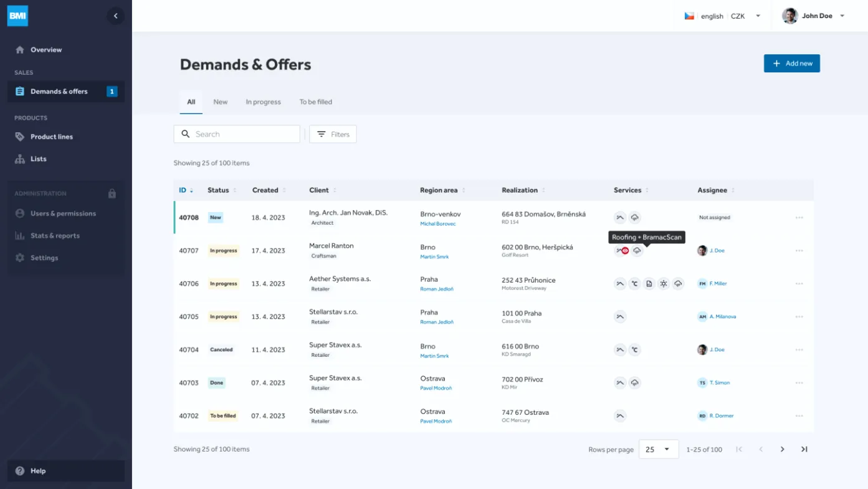
Task: Open Product lines in the sidebar
Action: 52,137
